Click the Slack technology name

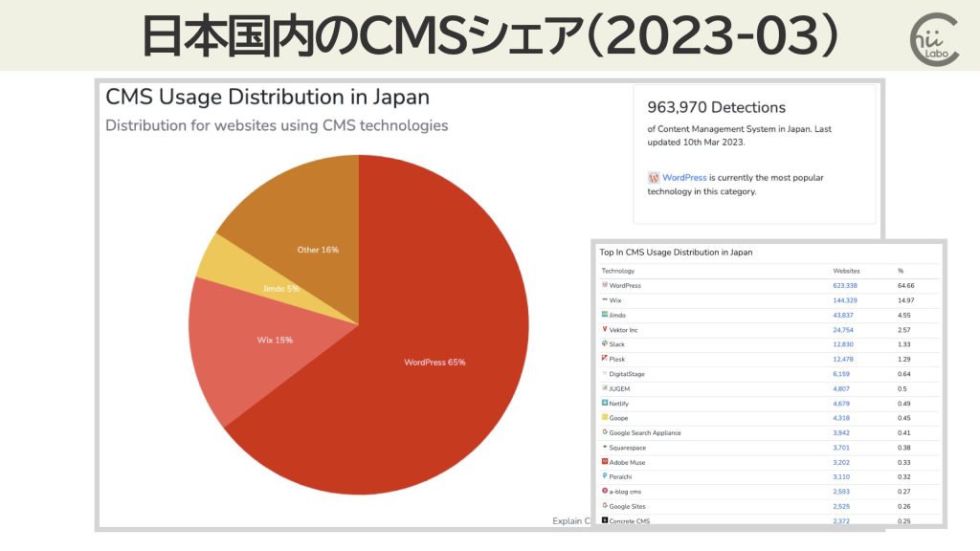(617, 344)
